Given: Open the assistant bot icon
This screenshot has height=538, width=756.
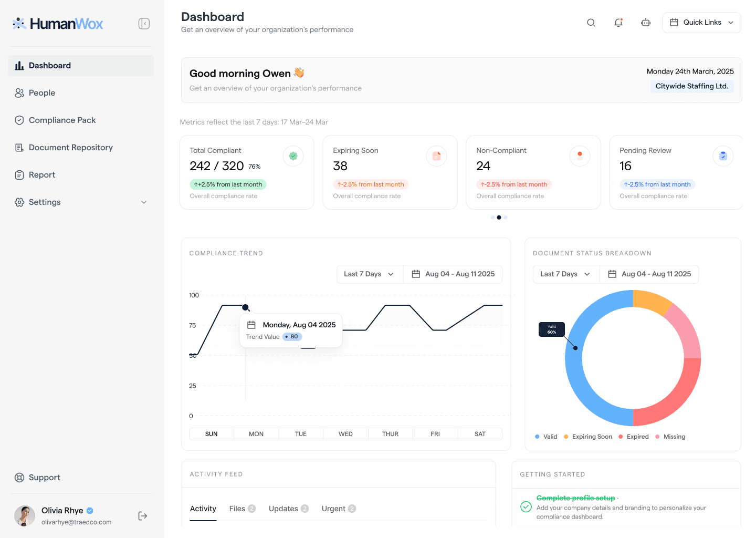Looking at the screenshot, I should click(646, 23).
